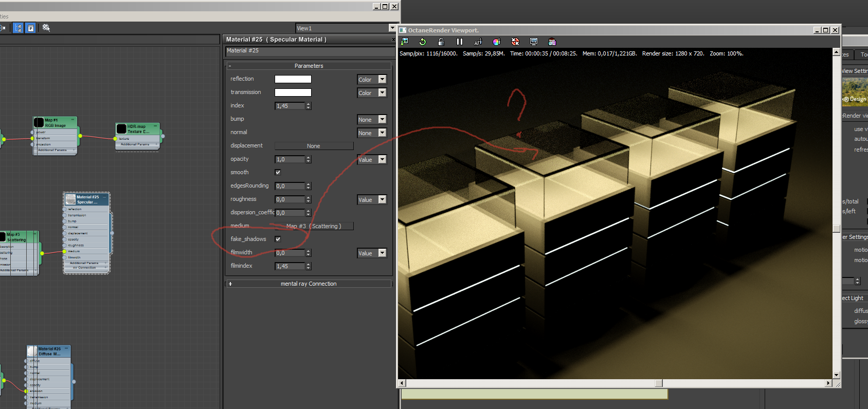The height and width of the screenshot is (409, 868).
Task: Open the View1 dropdown
Action: coord(392,28)
